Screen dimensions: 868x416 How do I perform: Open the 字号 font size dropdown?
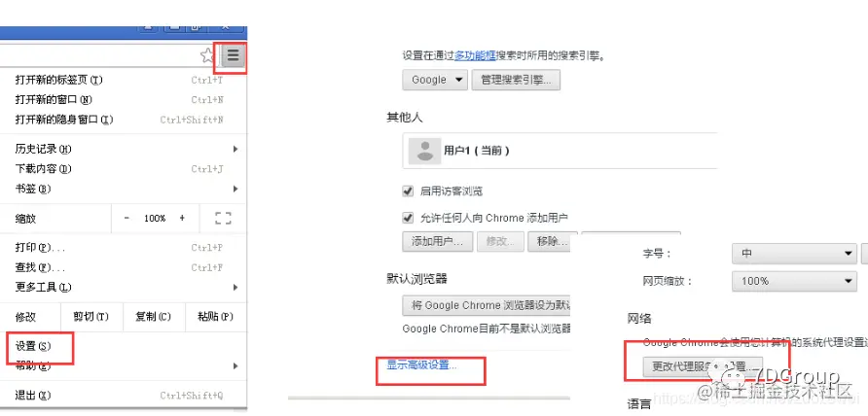794,254
